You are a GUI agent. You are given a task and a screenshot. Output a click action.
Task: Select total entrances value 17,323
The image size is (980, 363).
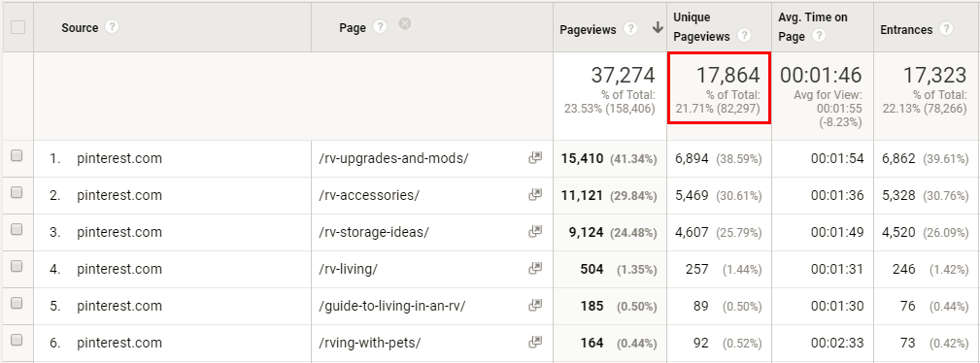coord(935,76)
